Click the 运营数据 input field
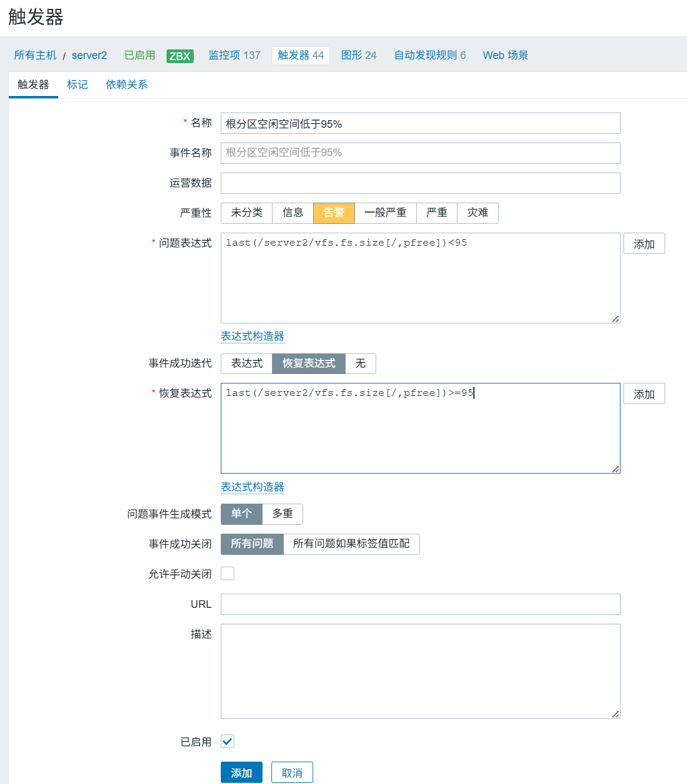Screen dimensions: 687x784 pyautogui.click(x=420, y=183)
